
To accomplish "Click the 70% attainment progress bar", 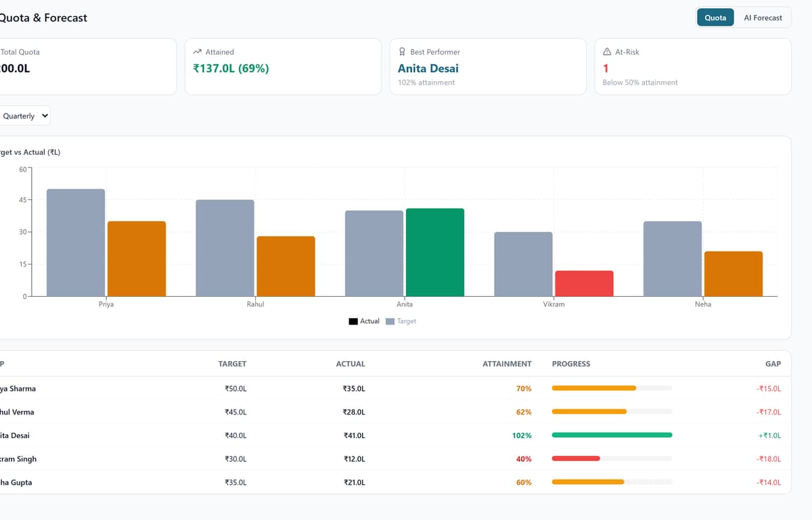I will point(612,388).
